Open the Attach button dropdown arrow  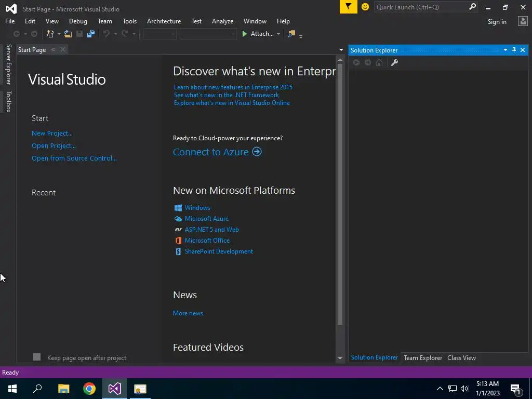coord(278,34)
